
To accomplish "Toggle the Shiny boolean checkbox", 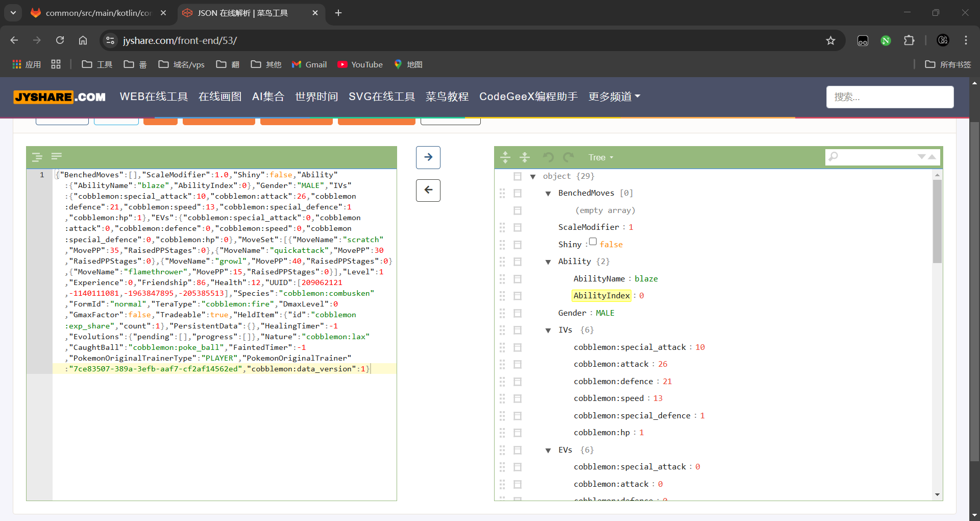I will [x=593, y=242].
